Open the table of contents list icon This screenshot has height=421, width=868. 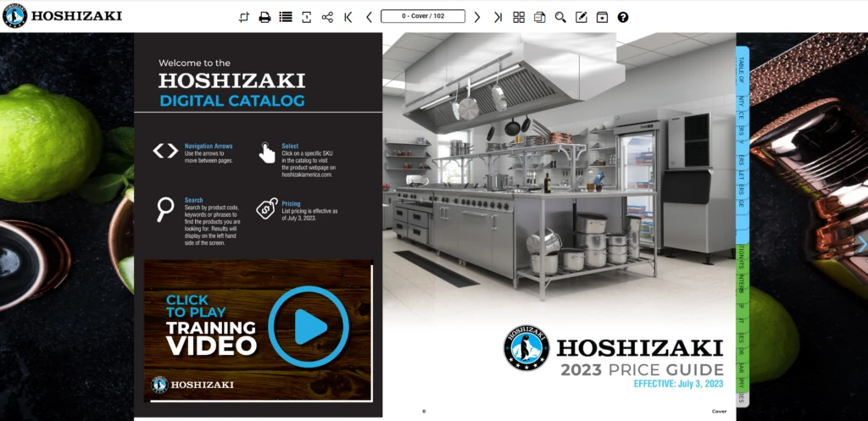coord(286,17)
